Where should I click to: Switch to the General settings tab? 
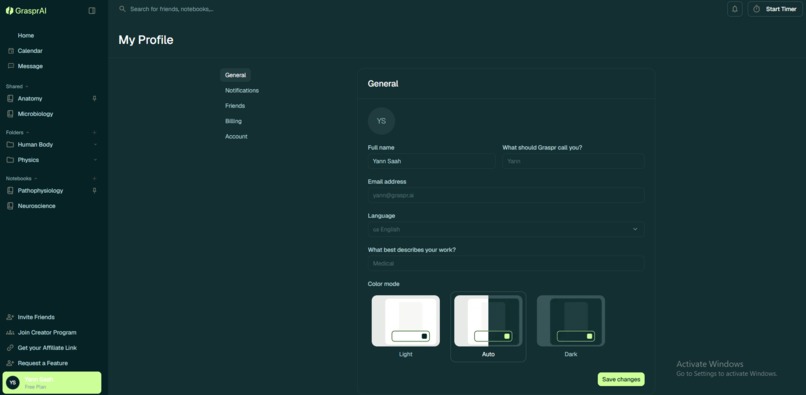(x=235, y=75)
